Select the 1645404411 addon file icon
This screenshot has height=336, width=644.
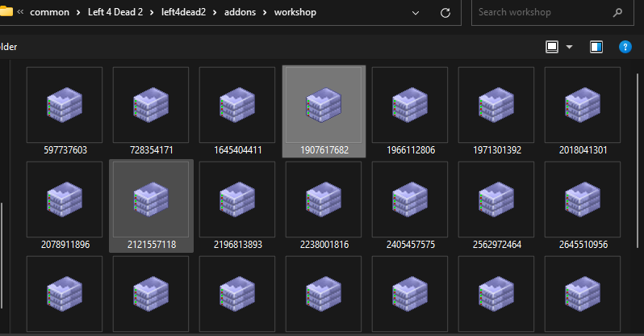tap(237, 105)
